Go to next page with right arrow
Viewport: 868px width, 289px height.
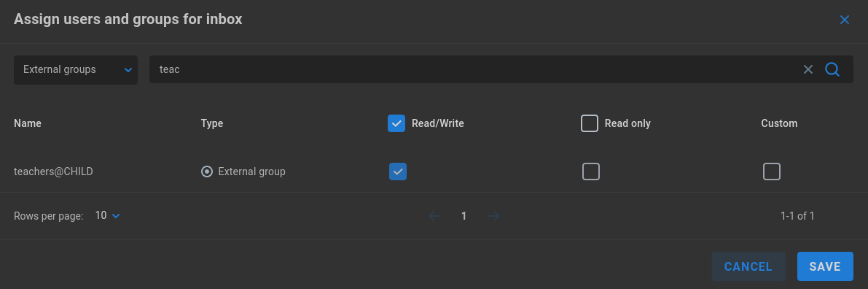[493, 216]
